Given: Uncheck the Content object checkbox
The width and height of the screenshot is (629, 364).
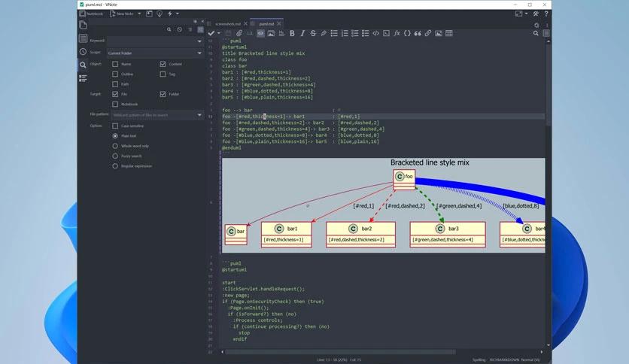Looking at the screenshot, I should pyautogui.click(x=163, y=64).
